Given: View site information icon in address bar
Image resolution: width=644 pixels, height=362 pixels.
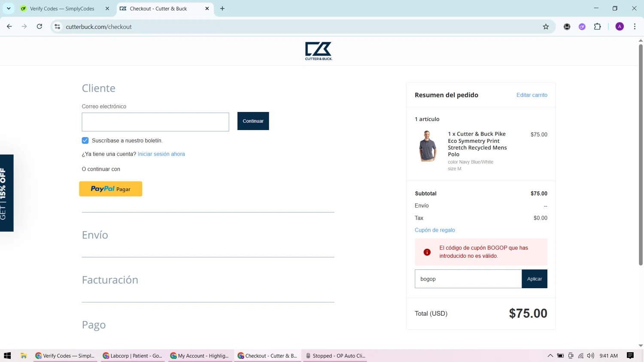Looking at the screenshot, I should tap(57, 27).
